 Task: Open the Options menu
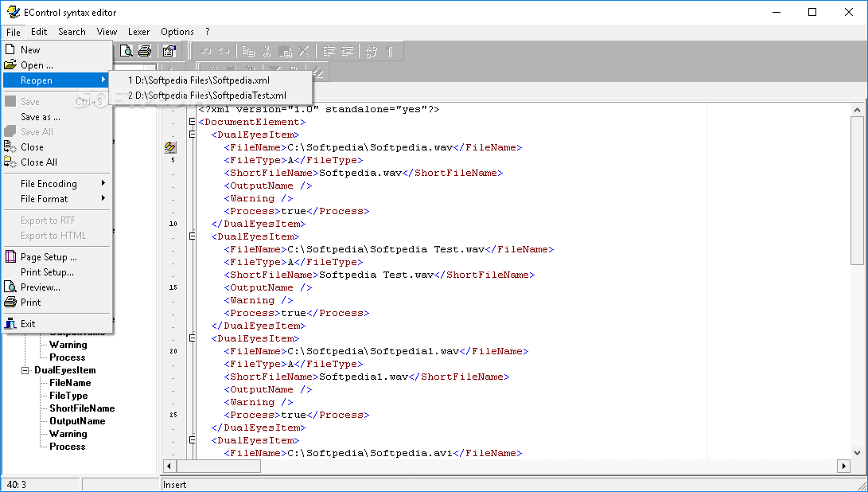[177, 32]
